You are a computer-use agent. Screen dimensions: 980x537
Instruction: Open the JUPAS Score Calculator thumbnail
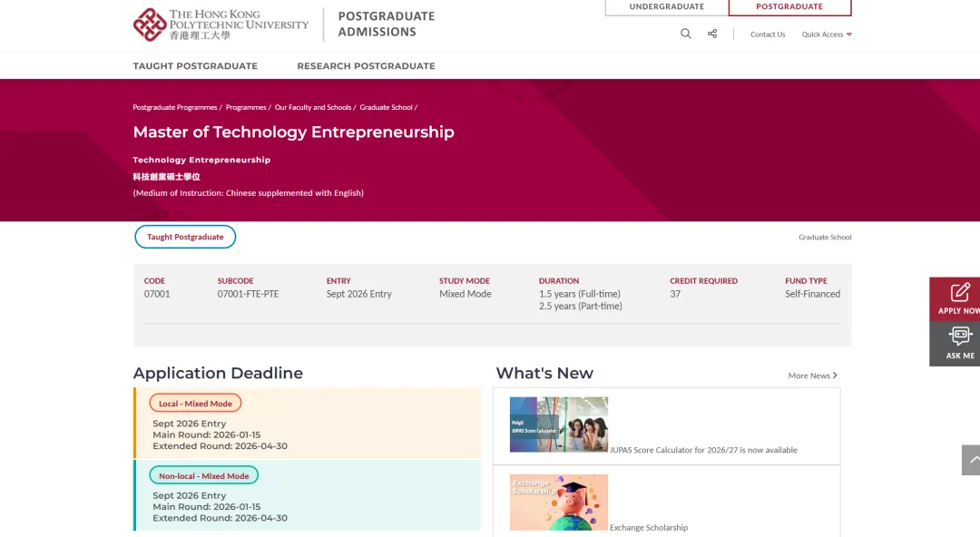[559, 425]
